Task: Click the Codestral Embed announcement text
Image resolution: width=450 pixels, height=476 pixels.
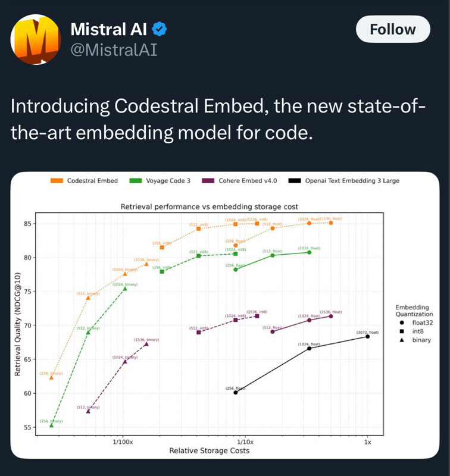Action: 217,119
